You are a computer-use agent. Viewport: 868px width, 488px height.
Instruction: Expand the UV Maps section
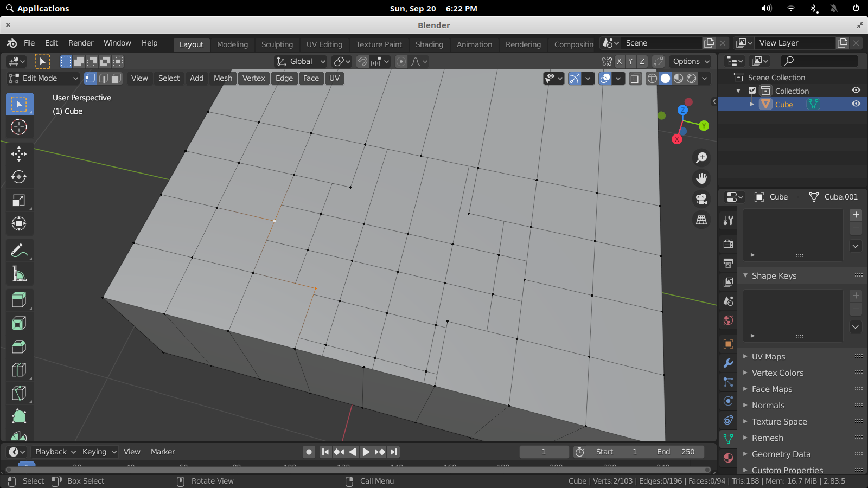pos(768,356)
